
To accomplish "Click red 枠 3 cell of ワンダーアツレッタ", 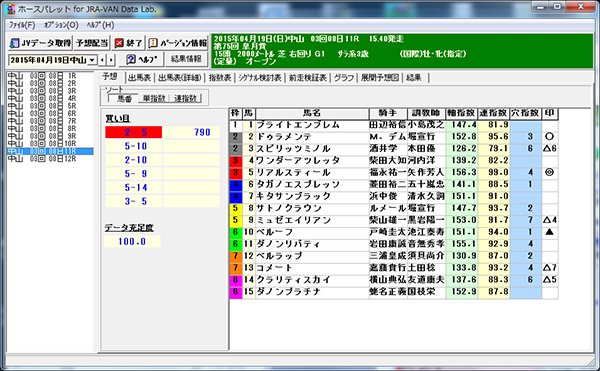I will [x=235, y=160].
